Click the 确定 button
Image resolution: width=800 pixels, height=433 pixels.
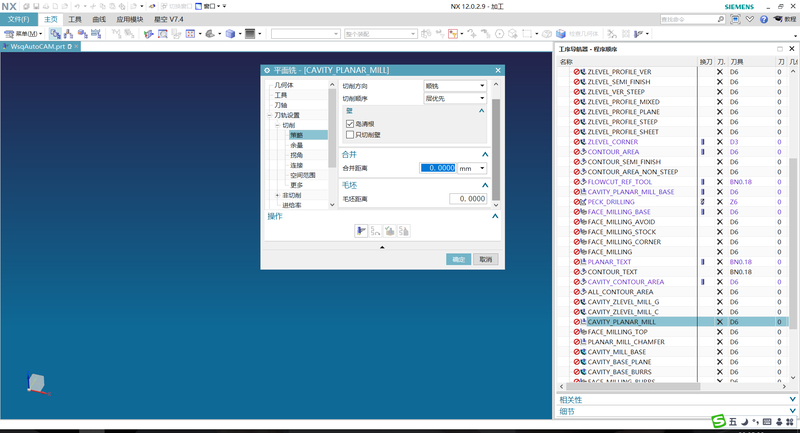pos(458,259)
